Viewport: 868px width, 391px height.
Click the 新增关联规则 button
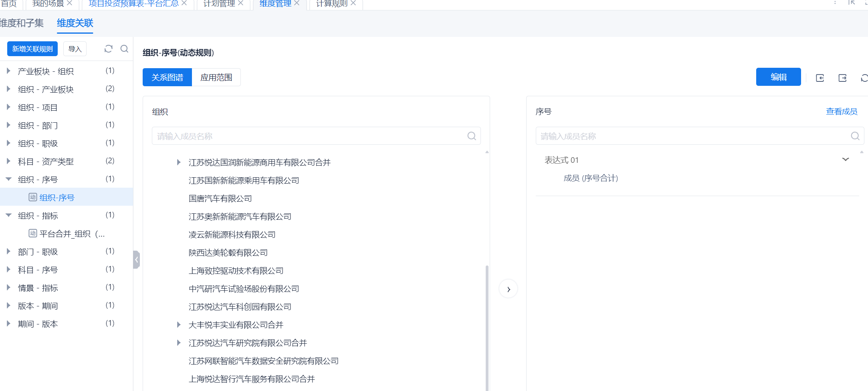pyautogui.click(x=32, y=49)
